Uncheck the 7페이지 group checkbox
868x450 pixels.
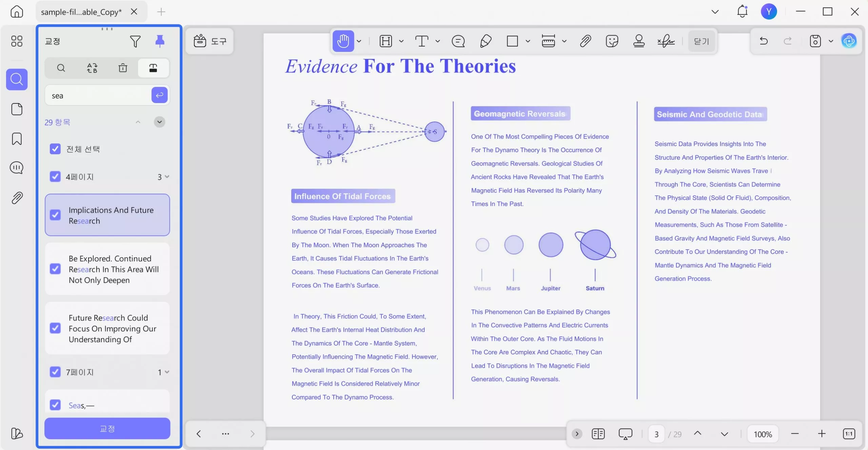[55, 372]
